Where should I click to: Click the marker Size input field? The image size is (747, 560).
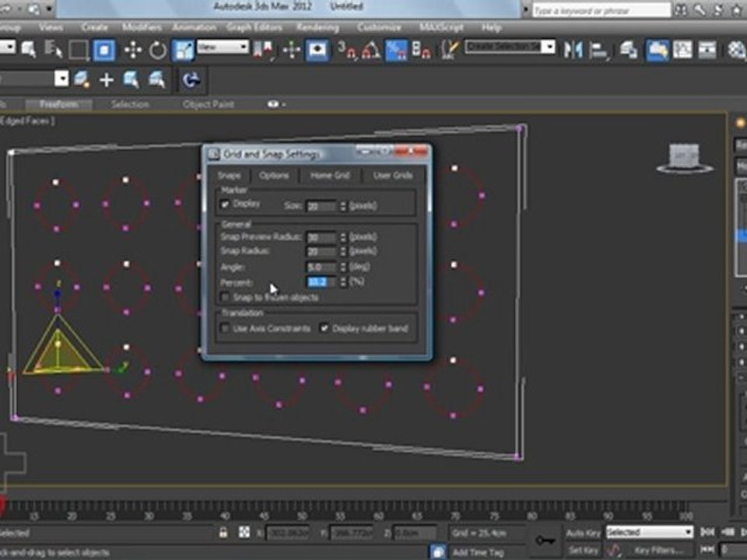pos(321,206)
